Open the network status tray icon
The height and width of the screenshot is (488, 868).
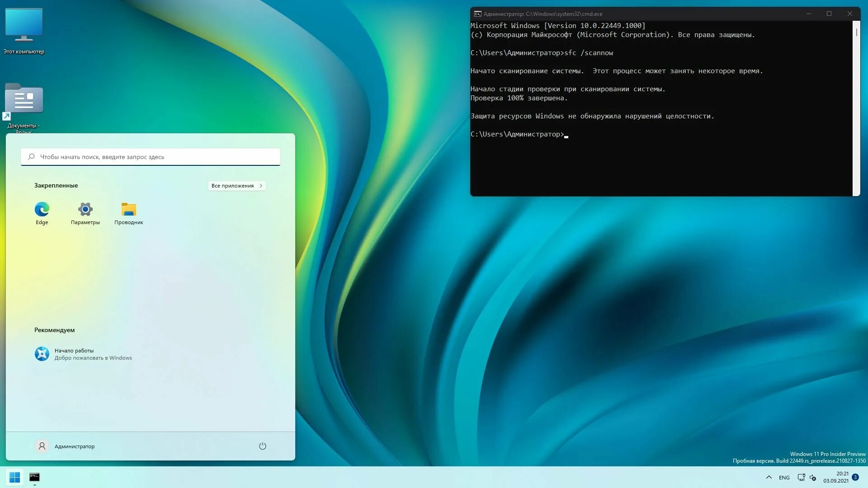[x=801, y=477]
